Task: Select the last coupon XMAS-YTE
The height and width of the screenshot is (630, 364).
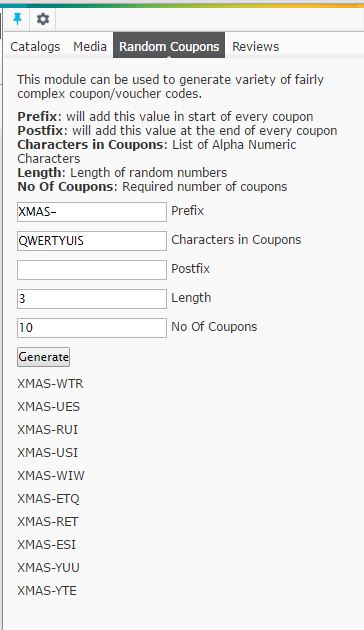Action: click(47, 591)
